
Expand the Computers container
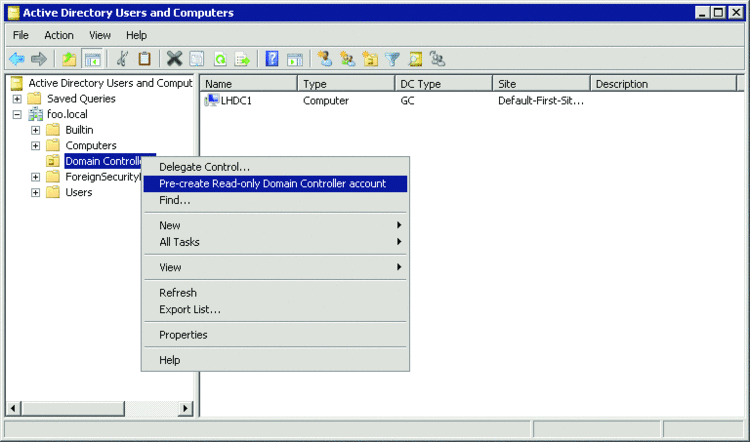click(35, 145)
